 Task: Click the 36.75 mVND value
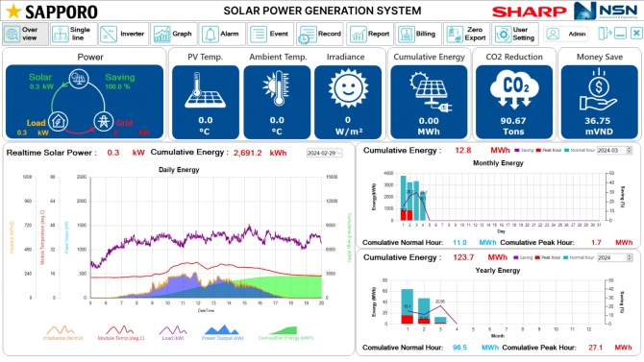[598, 121]
